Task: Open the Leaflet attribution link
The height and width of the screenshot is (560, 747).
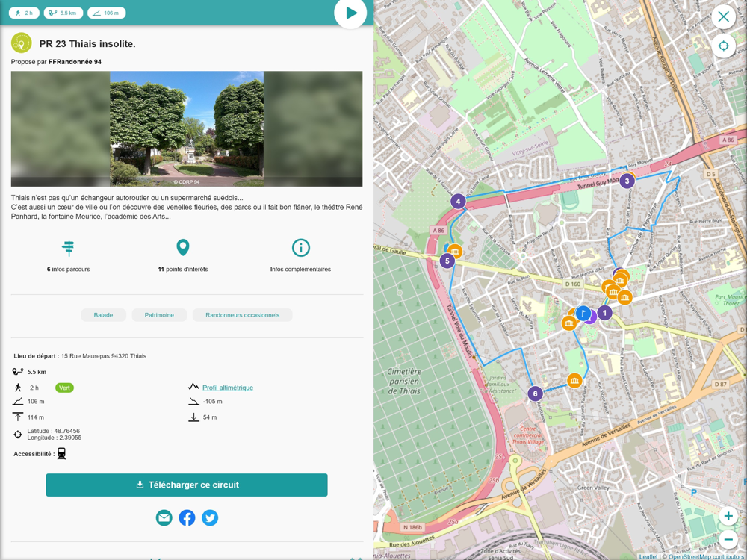Action: pyautogui.click(x=648, y=557)
